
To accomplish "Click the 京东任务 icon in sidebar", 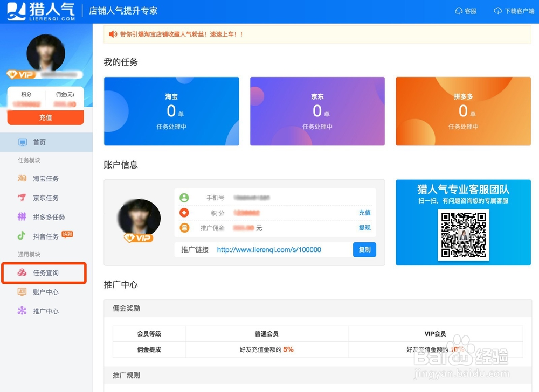I will pos(22,198).
